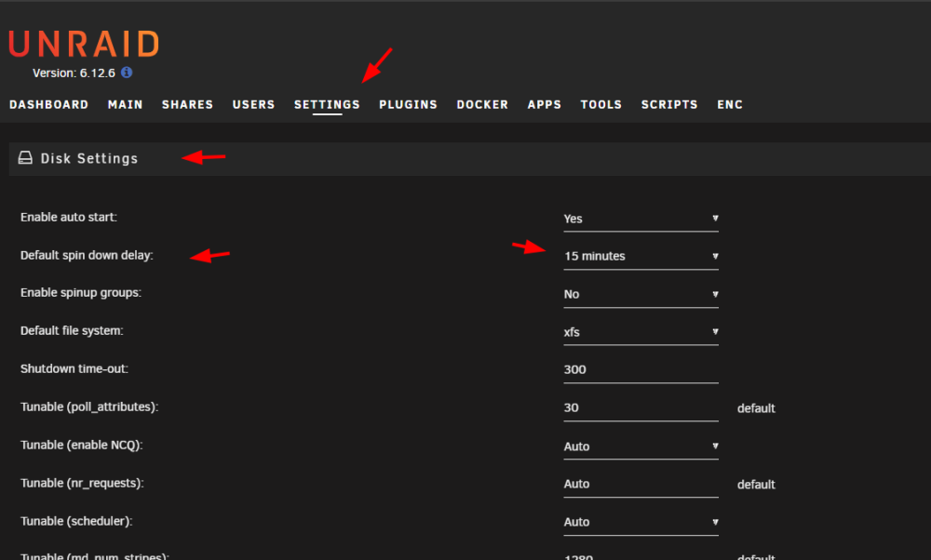
Task: Go to the Apps tab
Action: point(545,104)
